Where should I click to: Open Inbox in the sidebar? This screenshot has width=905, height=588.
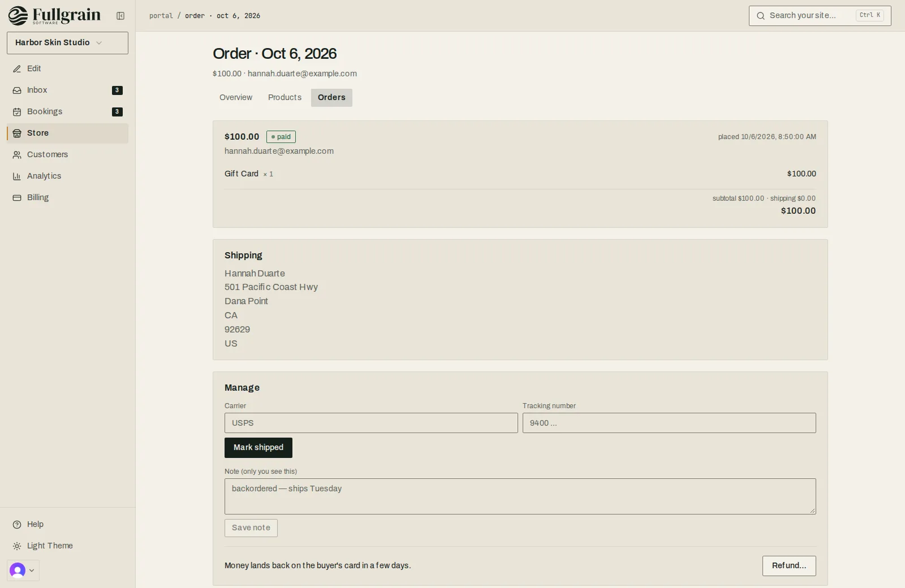(67, 90)
